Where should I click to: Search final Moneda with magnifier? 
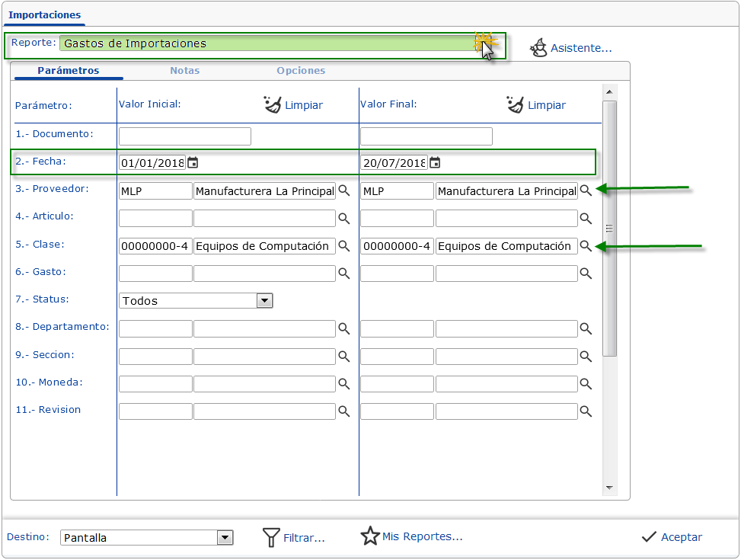point(586,383)
